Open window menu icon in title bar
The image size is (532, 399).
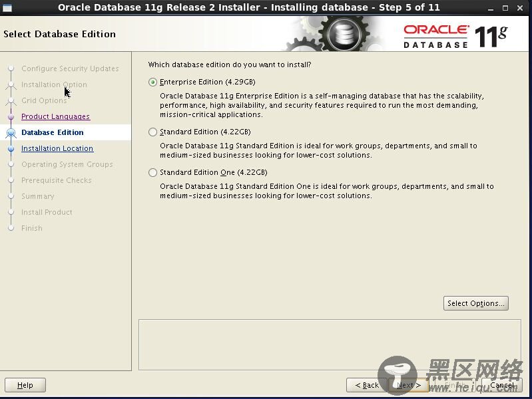pyautogui.click(x=7, y=7)
